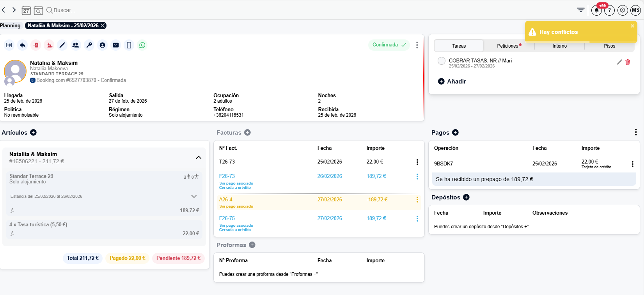The height and width of the screenshot is (295, 644).
Task: Click the key access icon
Action: (89, 45)
